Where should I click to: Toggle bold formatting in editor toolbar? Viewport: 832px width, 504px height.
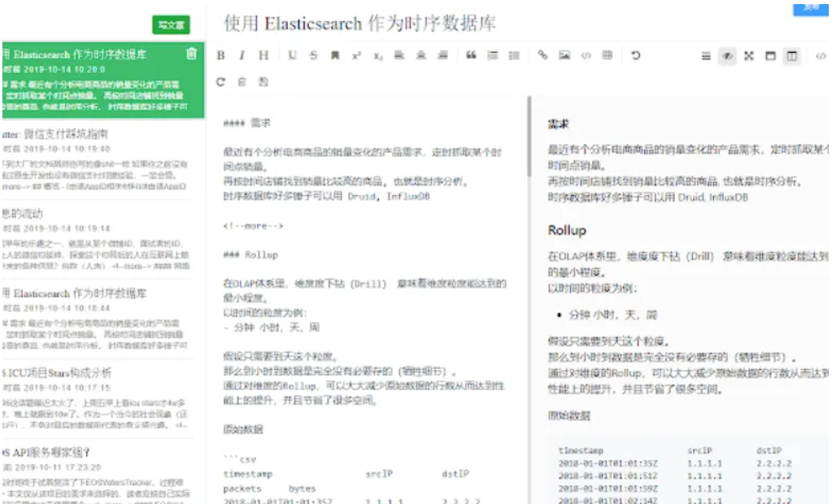(x=220, y=55)
